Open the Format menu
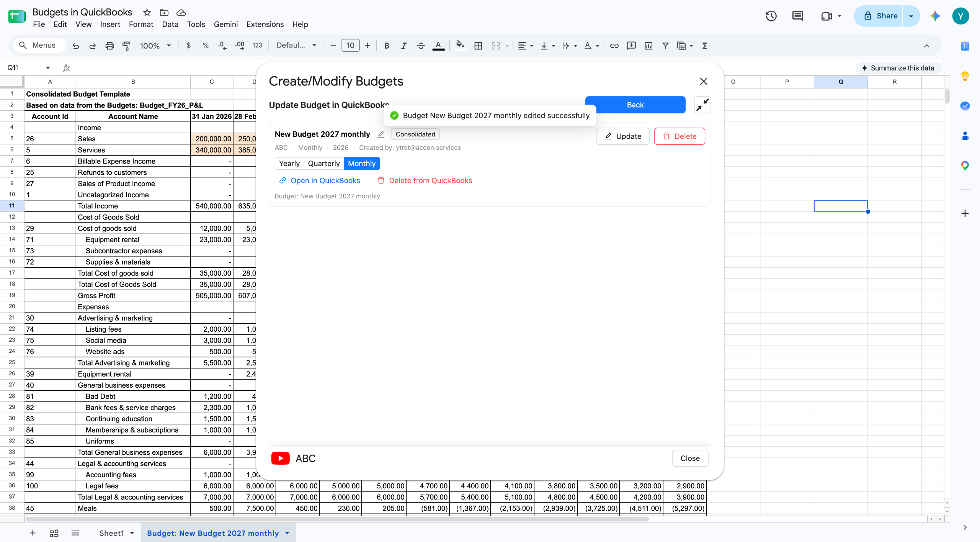 click(x=141, y=24)
